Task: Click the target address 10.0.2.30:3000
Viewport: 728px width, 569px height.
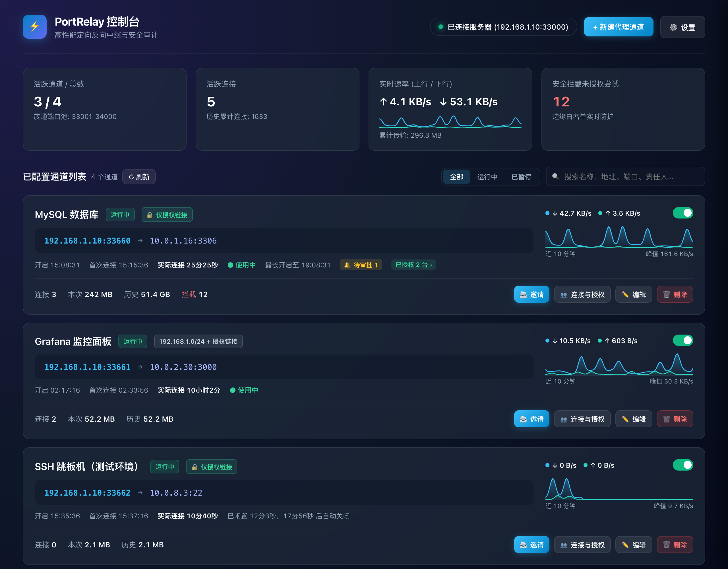Action: point(183,367)
